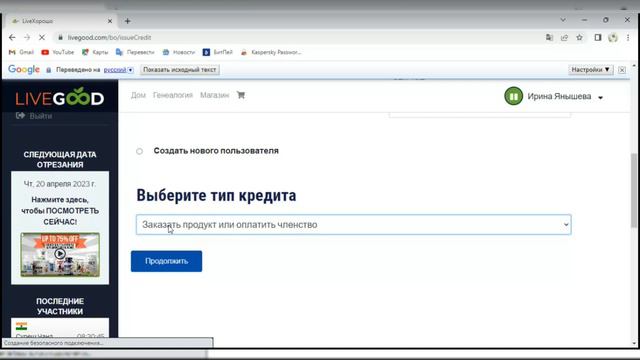Click the Продолжить button
Screen dimensions: 640x360
tap(166, 261)
